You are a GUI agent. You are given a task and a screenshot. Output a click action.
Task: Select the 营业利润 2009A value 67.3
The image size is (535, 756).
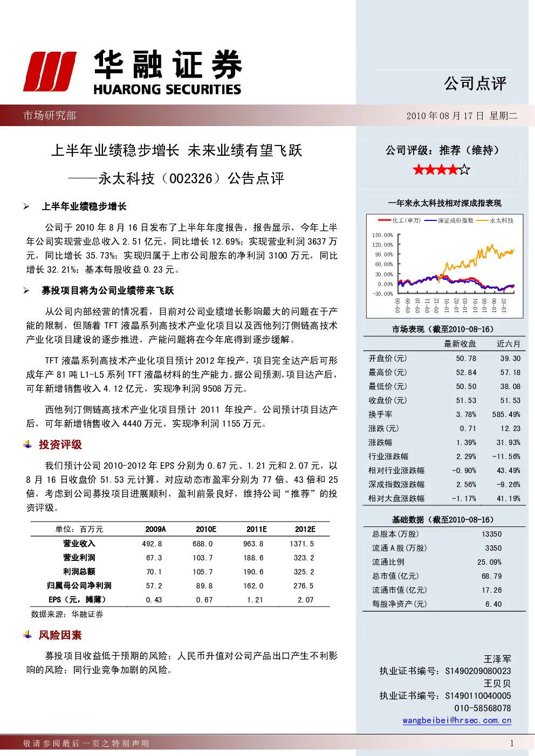(154, 558)
